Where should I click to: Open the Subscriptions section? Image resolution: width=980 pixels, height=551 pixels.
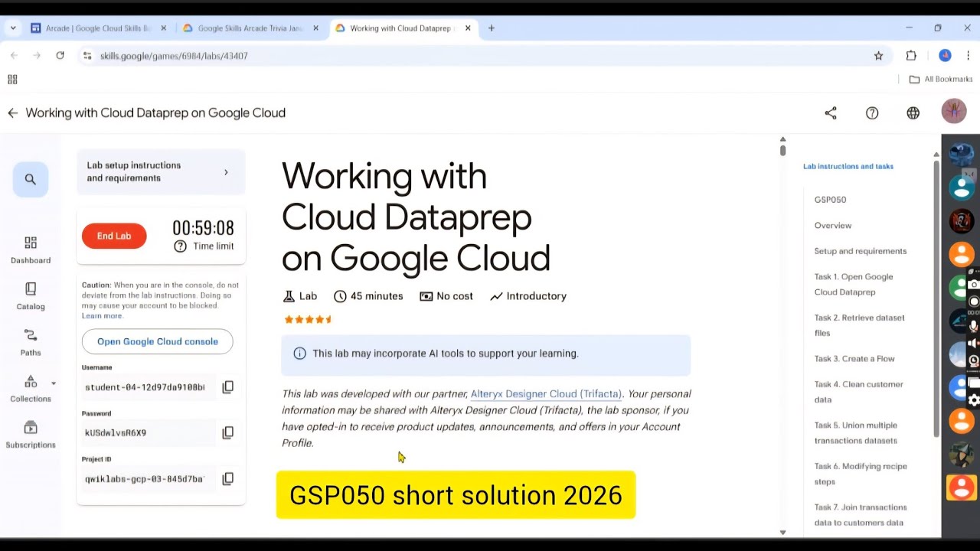click(x=31, y=435)
